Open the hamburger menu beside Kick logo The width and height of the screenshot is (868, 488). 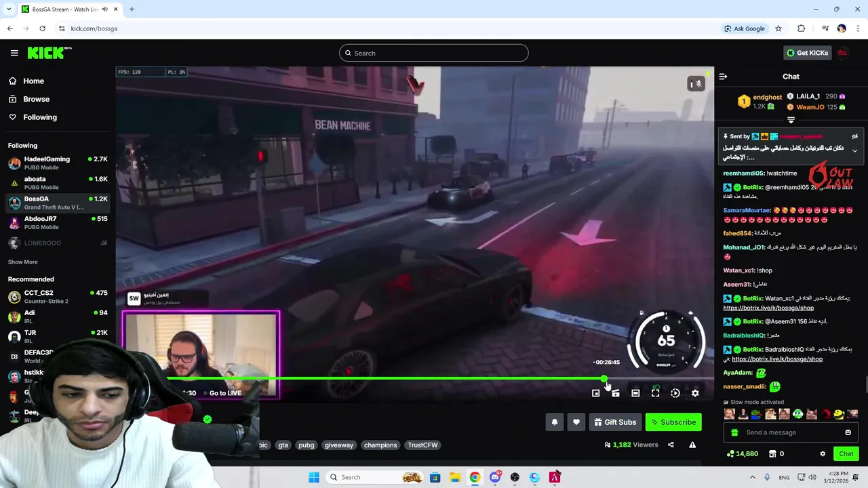pos(14,53)
